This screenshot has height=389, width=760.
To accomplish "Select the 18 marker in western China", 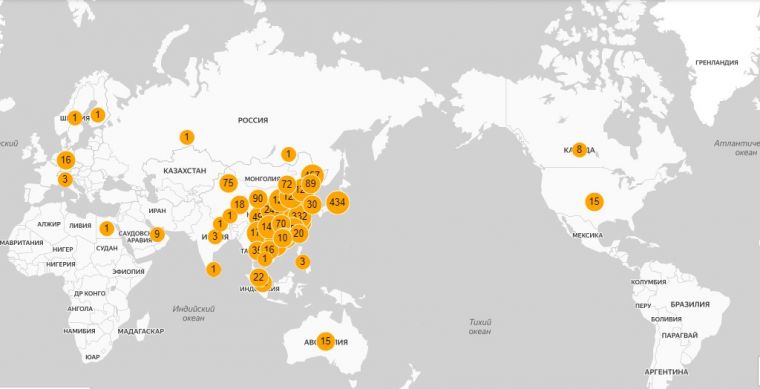I will [239, 205].
